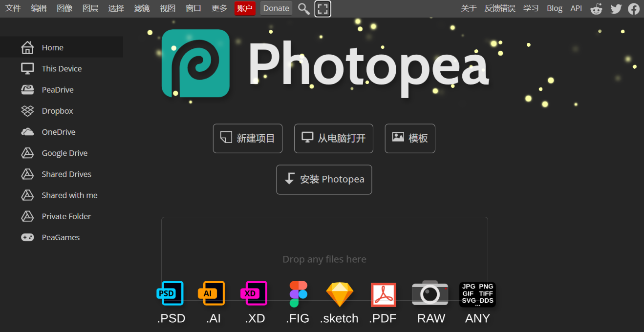This screenshot has width=644, height=332.
Task: Open Photopea's Twitter page
Action: click(x=616, y=8)
